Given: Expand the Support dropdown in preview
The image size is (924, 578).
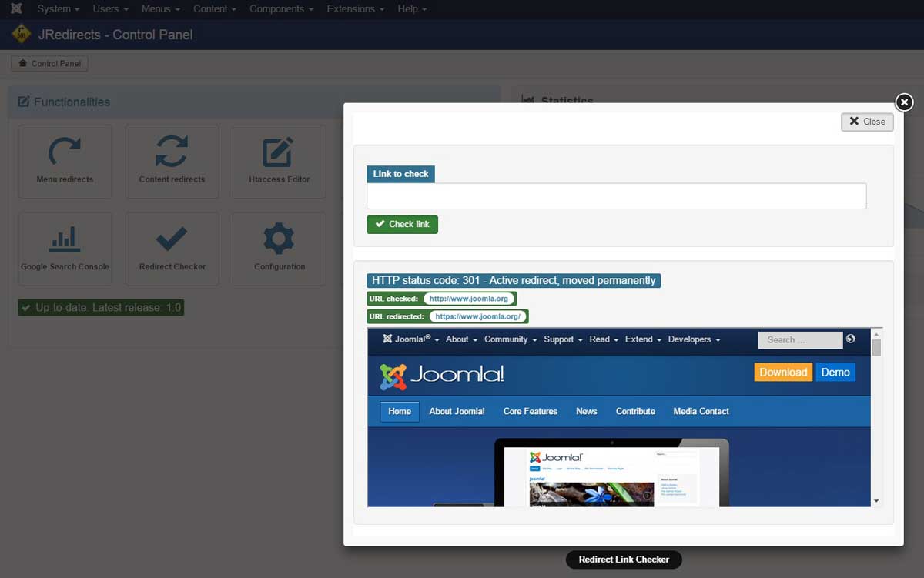Looking at the screenshot, I should click(563, 339).
